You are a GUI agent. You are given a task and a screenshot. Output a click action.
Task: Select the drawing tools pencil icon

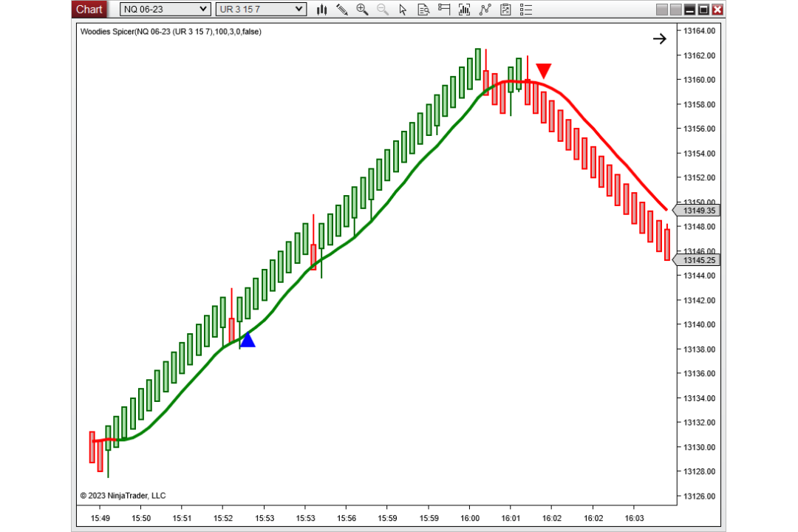click(x=342, y=10)
